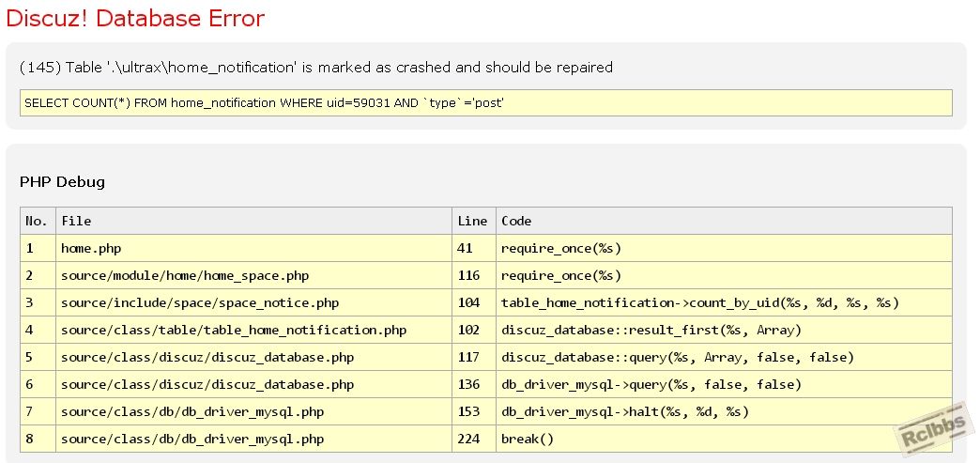The height and width of the screenshot is (463, 980).
Task: Click row number 1 in No. column
Action: click(38, 248)
